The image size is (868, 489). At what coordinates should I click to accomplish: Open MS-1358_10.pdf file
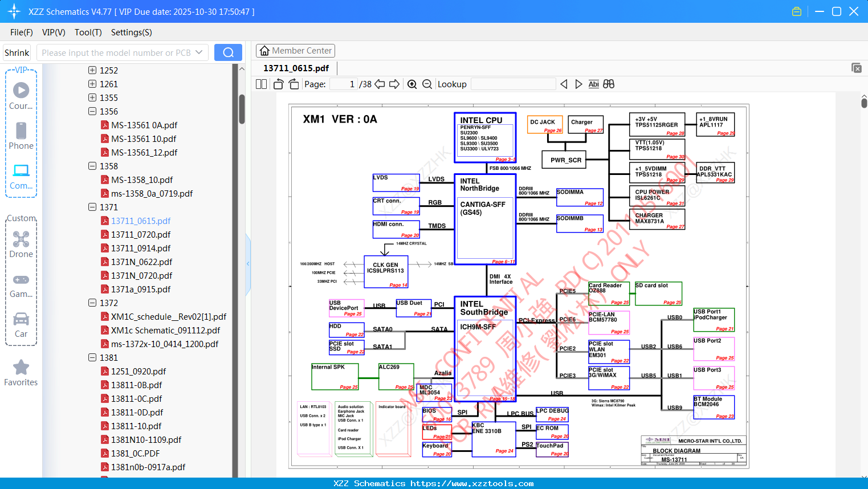click(142, 180)
